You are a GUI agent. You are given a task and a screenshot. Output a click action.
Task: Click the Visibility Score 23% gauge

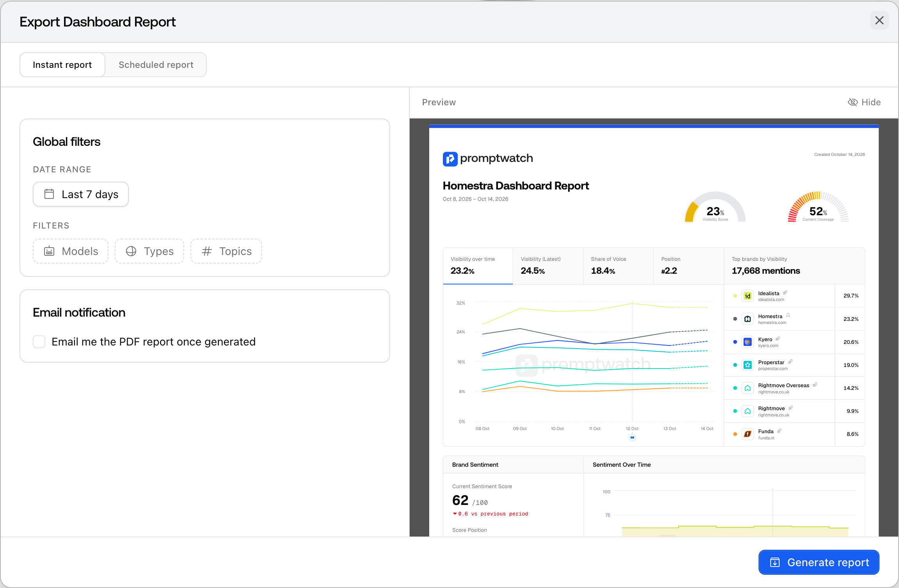[715, 207]
